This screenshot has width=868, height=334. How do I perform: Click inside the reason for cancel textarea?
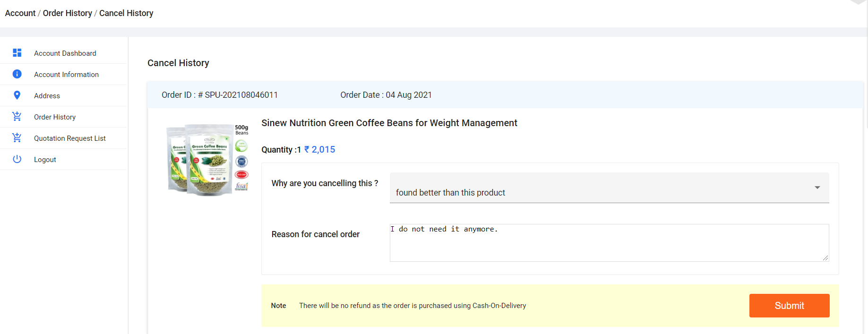609,243
